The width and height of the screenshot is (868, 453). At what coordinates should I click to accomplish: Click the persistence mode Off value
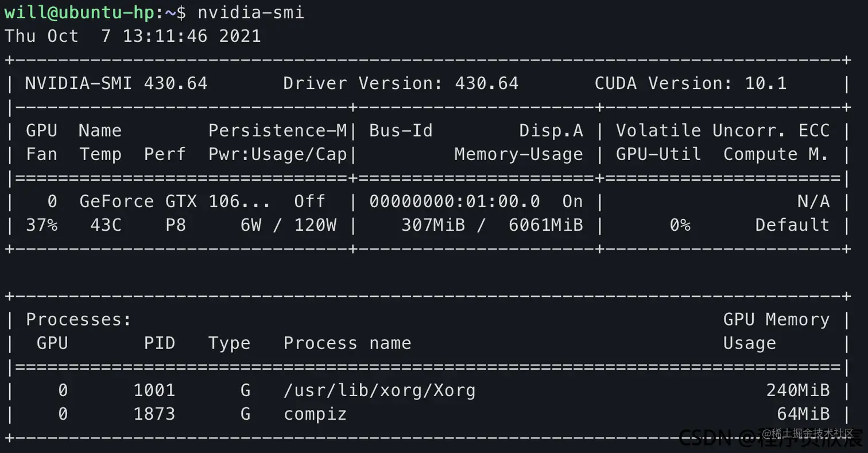pos(309,201)
